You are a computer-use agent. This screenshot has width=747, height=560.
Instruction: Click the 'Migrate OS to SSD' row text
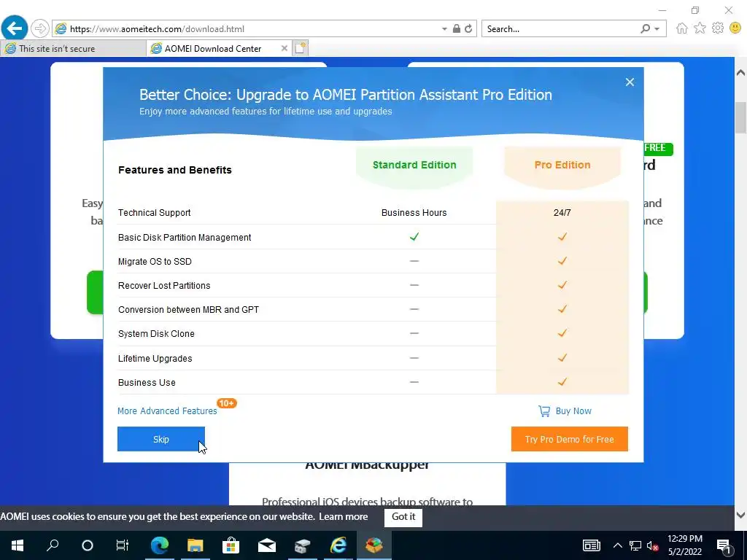155,262
